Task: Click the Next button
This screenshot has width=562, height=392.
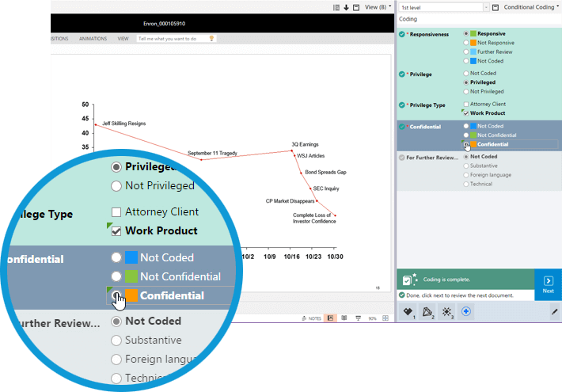Action: 548,285
